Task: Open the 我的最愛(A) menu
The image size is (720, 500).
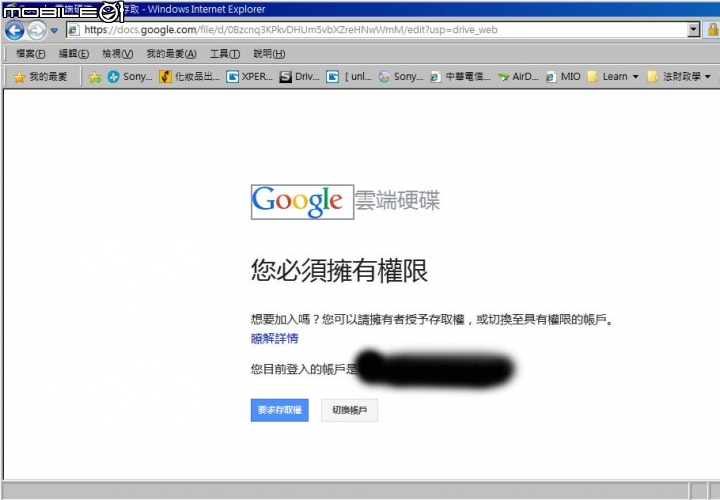Action: [x=171, y=54]
